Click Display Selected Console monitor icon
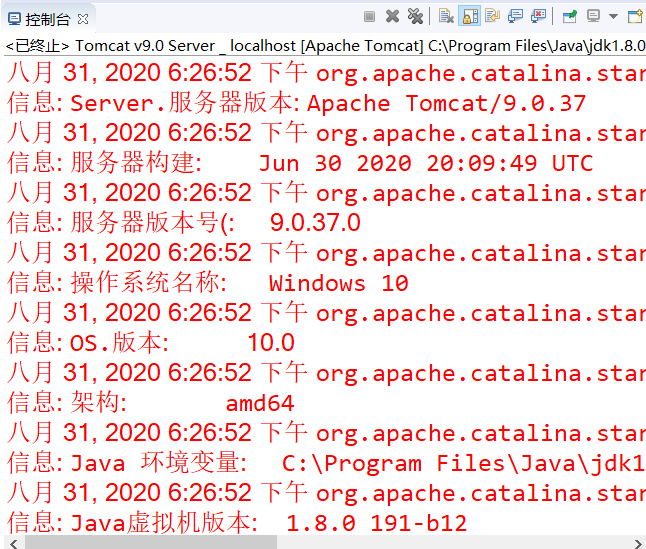 click(x=593, y=16)
